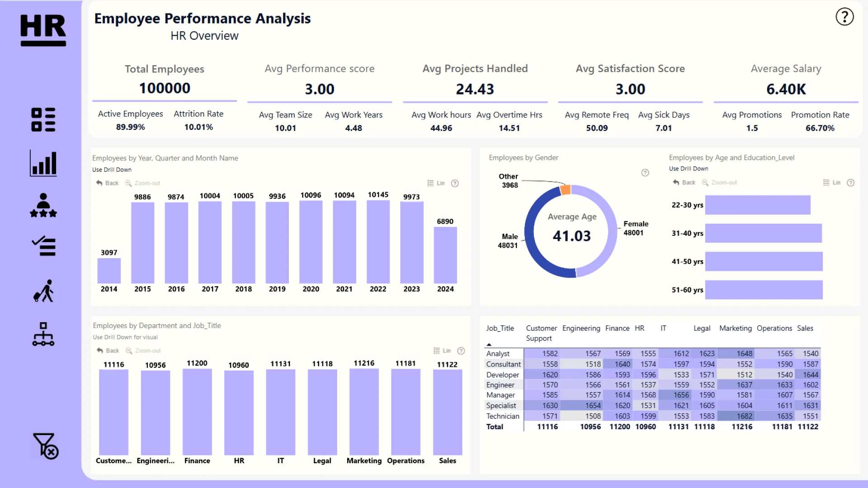
Task: Toggle Lin scale in Age and Education chart
Action: pyautogui.click(x=832, y=183)
